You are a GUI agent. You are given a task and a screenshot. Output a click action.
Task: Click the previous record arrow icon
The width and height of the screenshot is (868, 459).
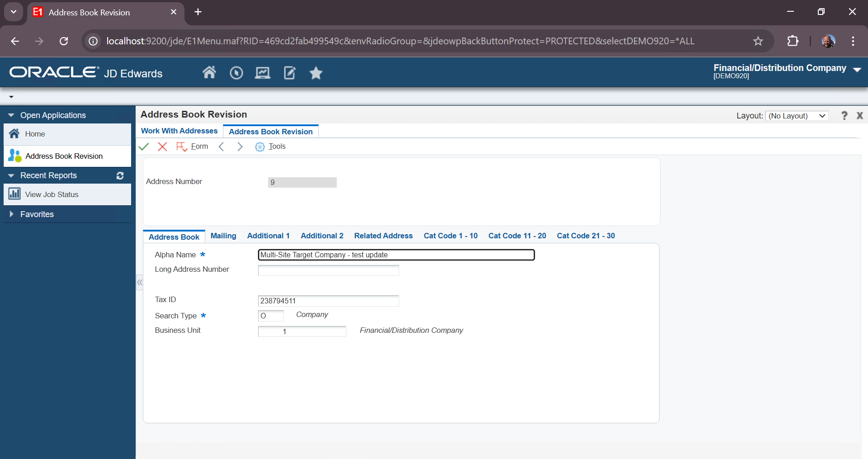point(222,147)
